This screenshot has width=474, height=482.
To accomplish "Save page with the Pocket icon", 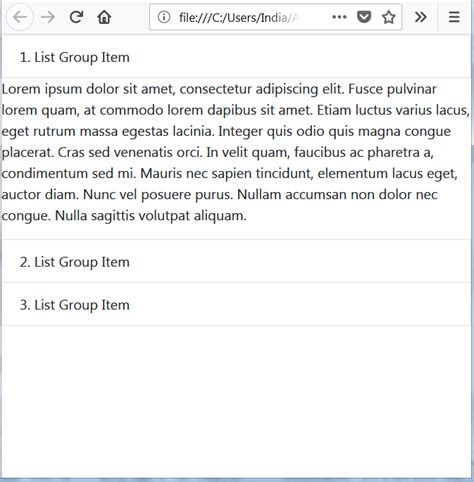I will pyautogui.click(x=364, y=17).
